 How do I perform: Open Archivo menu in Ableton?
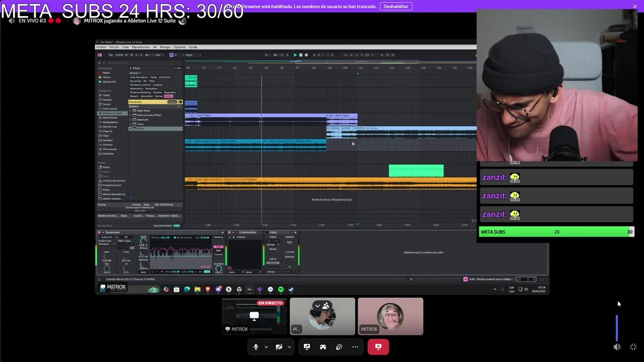pos(101,47)
